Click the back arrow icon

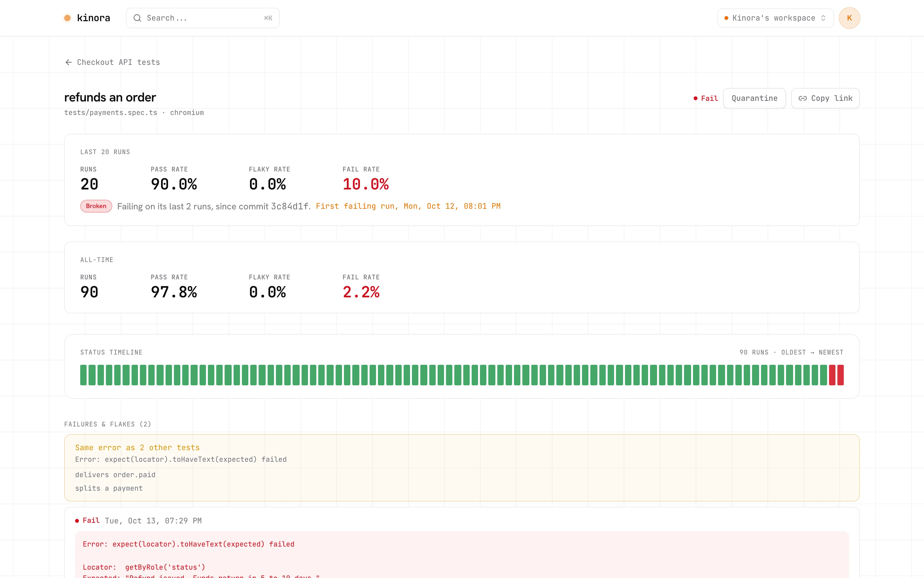[x=68, y=62]
